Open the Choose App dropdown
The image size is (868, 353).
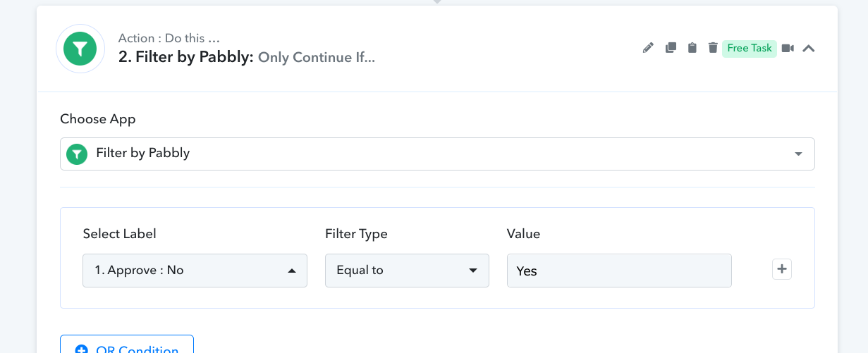click(x=437, y=154)
